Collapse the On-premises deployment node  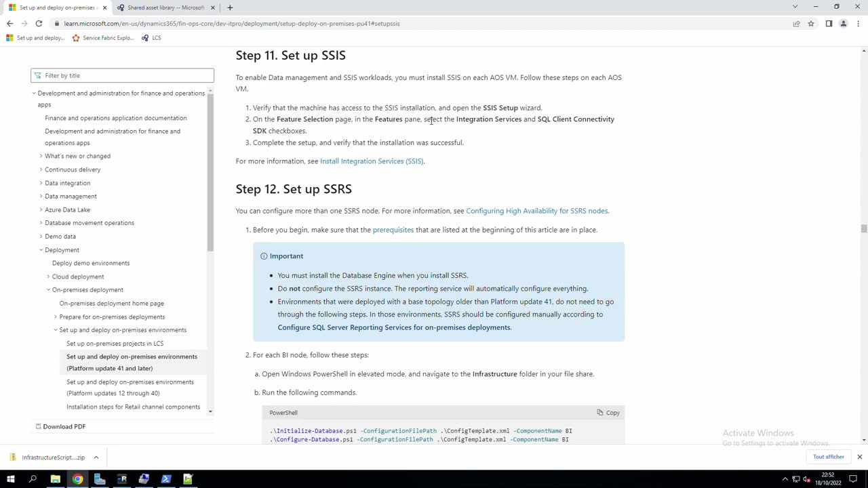[x=48, y=290]
